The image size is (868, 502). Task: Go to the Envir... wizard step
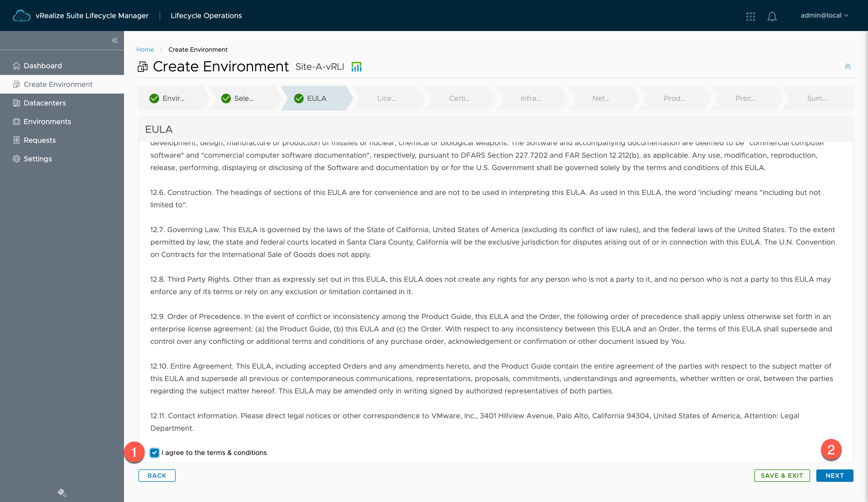coord(174,98)
